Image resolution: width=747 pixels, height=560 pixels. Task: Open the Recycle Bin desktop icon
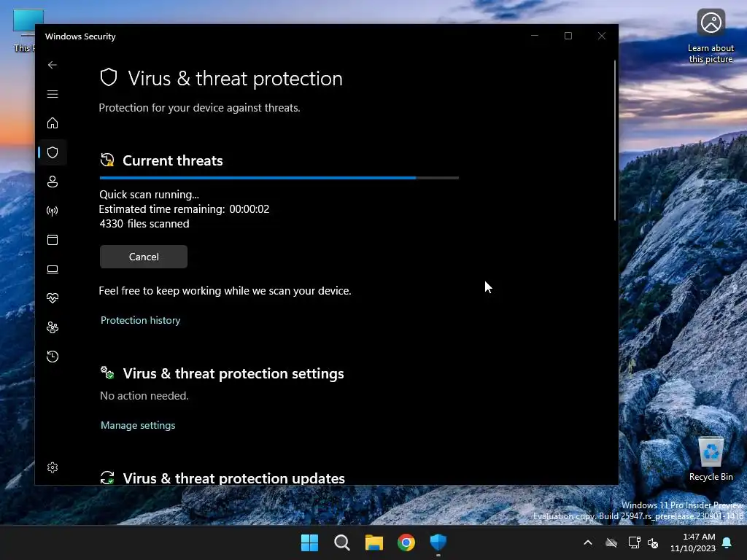pos(711,459)
